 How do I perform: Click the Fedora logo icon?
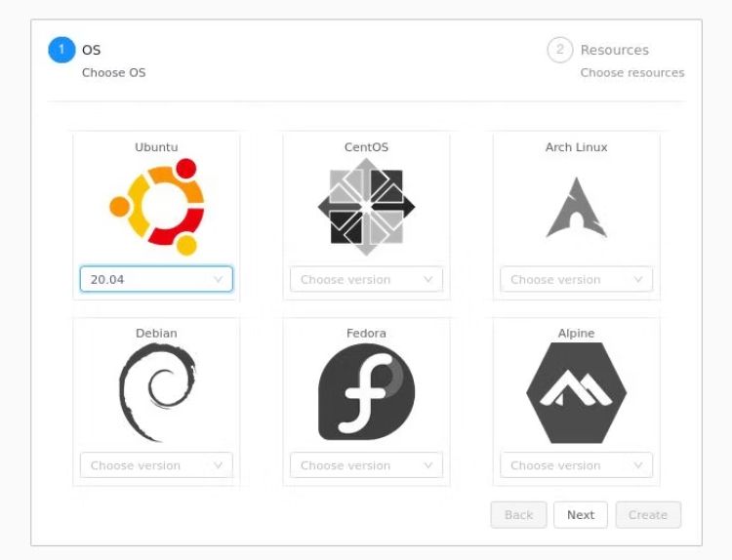[366, 392]
